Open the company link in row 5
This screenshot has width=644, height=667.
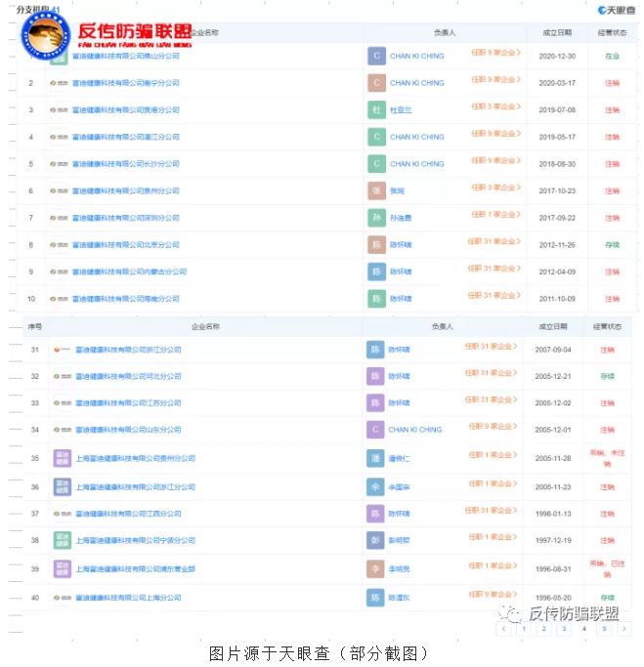pyautogui.click(x=125, y=164)
